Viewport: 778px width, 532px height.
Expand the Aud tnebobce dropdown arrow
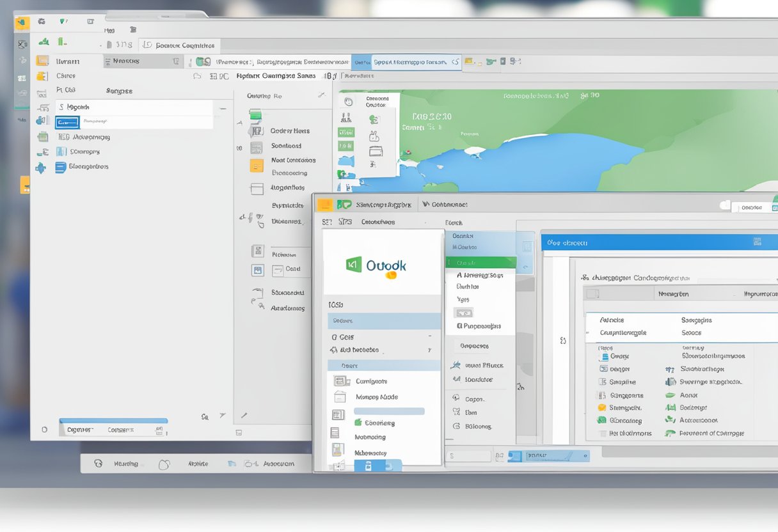430,350
